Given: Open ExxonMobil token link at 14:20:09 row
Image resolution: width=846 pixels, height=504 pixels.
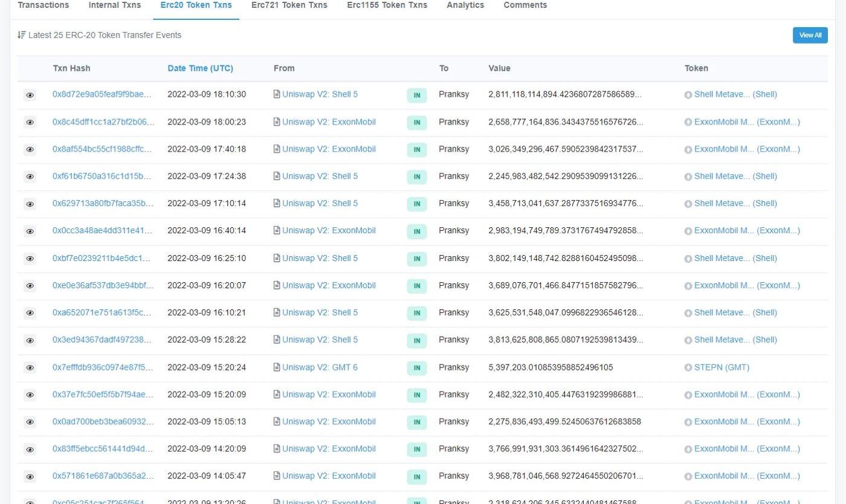Looking at the screenshot, I should point(746,448).
